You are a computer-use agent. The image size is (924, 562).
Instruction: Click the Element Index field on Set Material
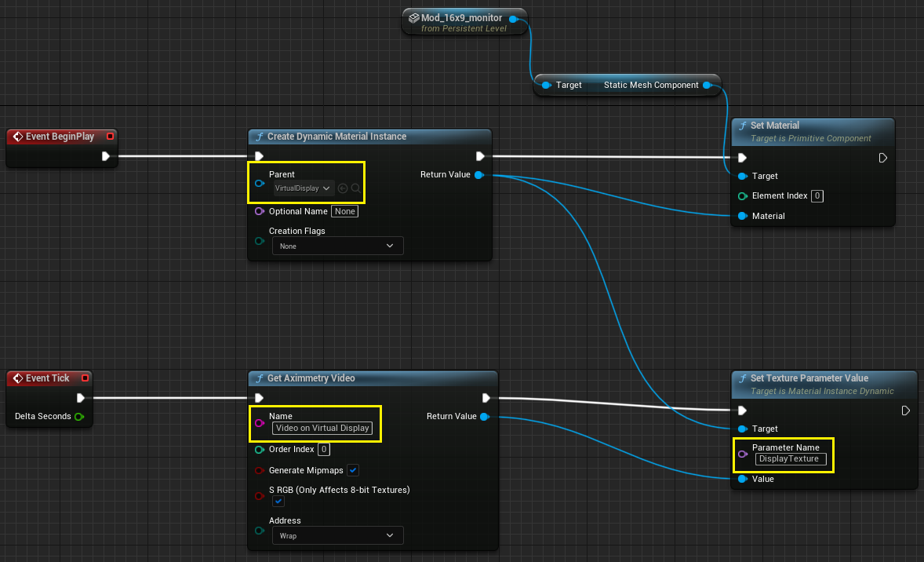click(x=817, y=195)
